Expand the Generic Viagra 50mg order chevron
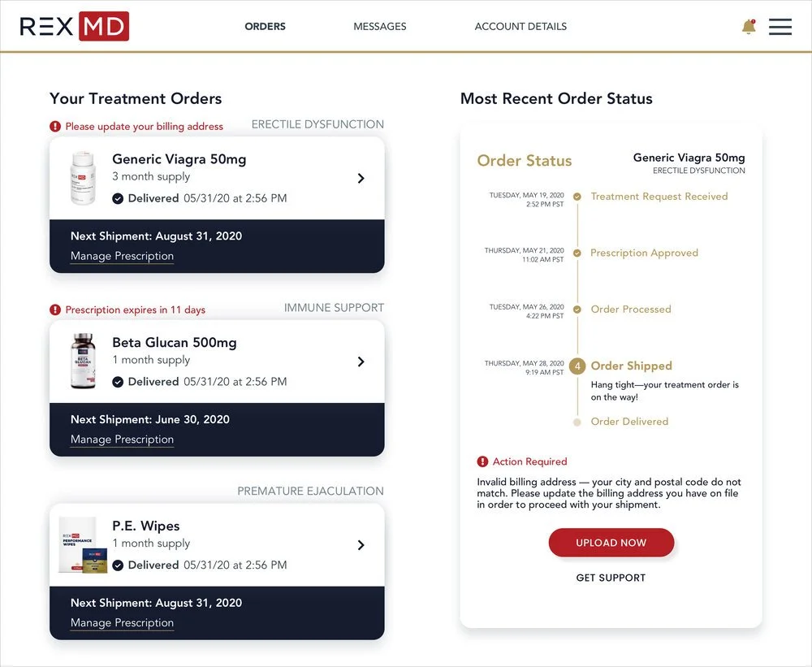Viewport: 812px width, 667px height. pyautogui.click(x=361, y=178)
